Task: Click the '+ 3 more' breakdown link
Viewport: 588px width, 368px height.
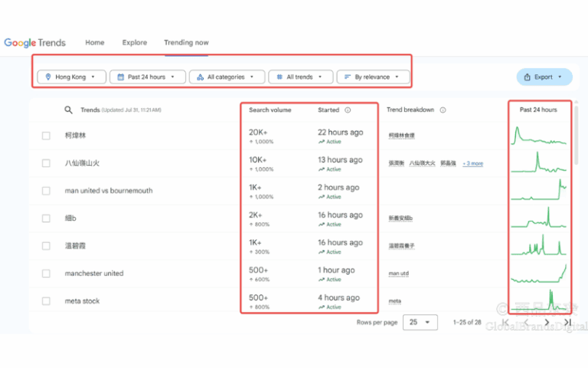Action: (x=472, y=163)
